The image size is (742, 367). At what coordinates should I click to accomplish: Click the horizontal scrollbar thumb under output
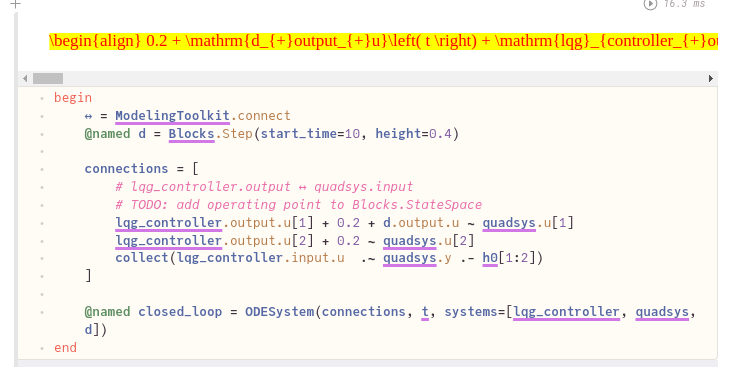pyautogui.click(x=48, y=79)
